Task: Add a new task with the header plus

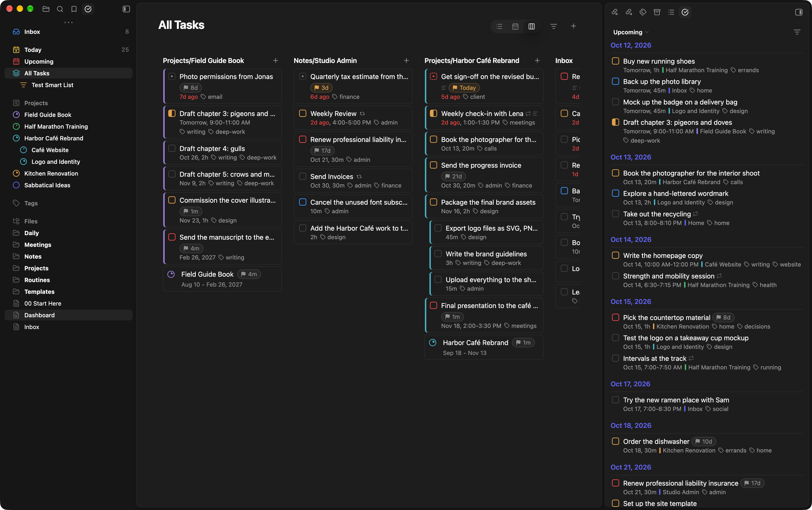Action: click(x=573, y=26)
